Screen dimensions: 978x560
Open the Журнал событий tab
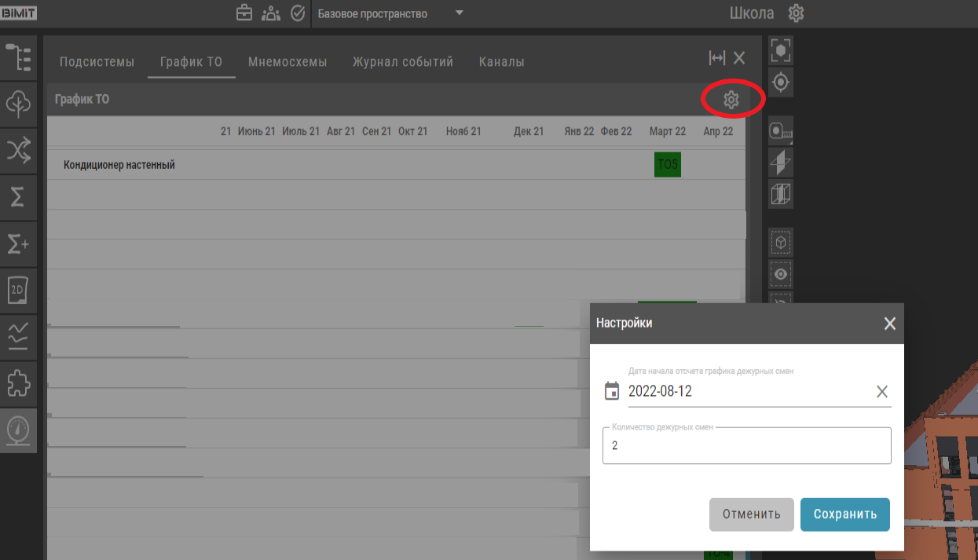(x=403, y=62)
